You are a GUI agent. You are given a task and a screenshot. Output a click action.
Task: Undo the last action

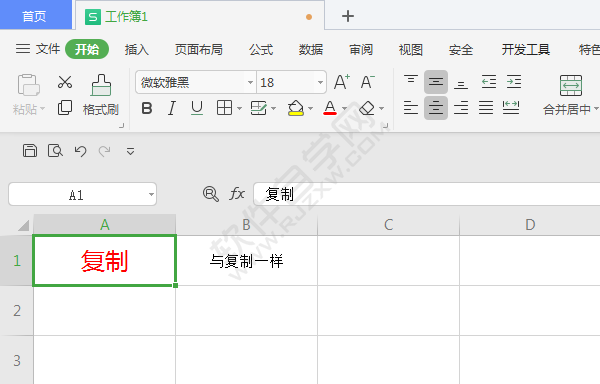click(80, 151)
